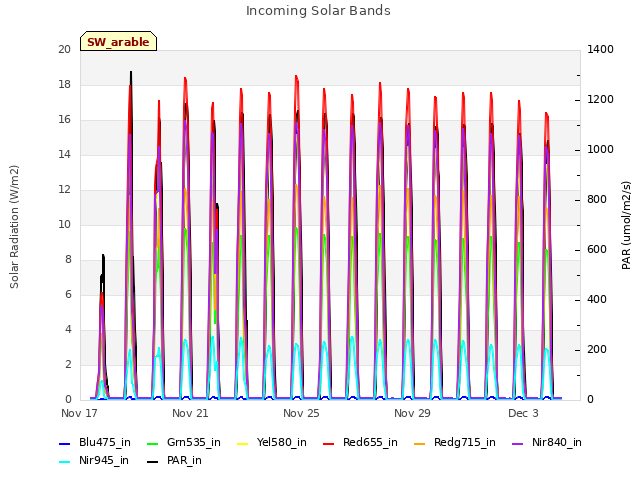
Task: Click the black PAR_in color swatch
Action: (x=153, y=461)
